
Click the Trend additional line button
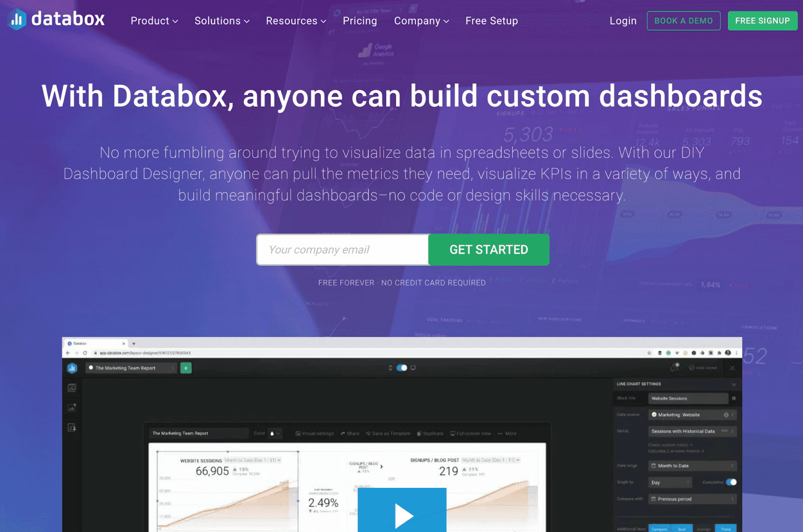click(726, 528)
